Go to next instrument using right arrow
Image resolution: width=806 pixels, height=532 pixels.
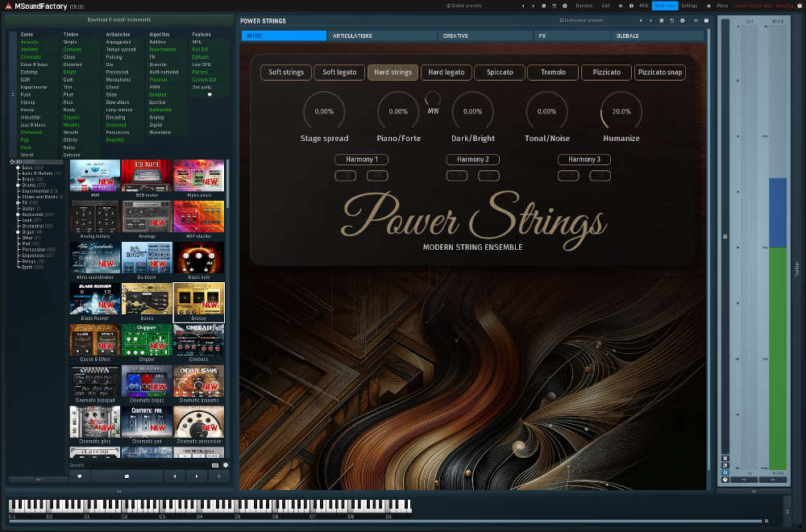[197, 476]
